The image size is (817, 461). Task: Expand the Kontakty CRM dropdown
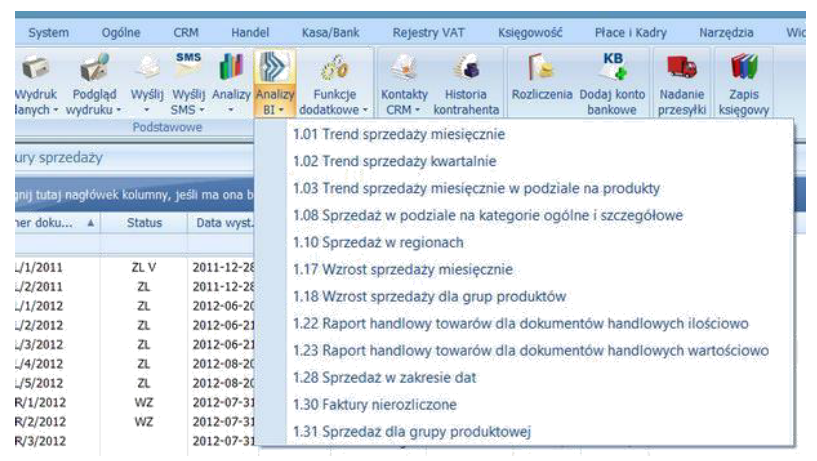[404, 108]
